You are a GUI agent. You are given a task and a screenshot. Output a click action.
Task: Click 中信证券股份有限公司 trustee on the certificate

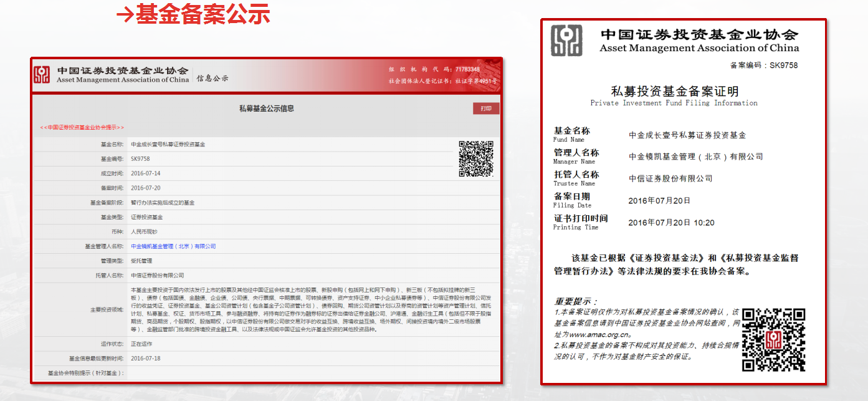(670, 178)
